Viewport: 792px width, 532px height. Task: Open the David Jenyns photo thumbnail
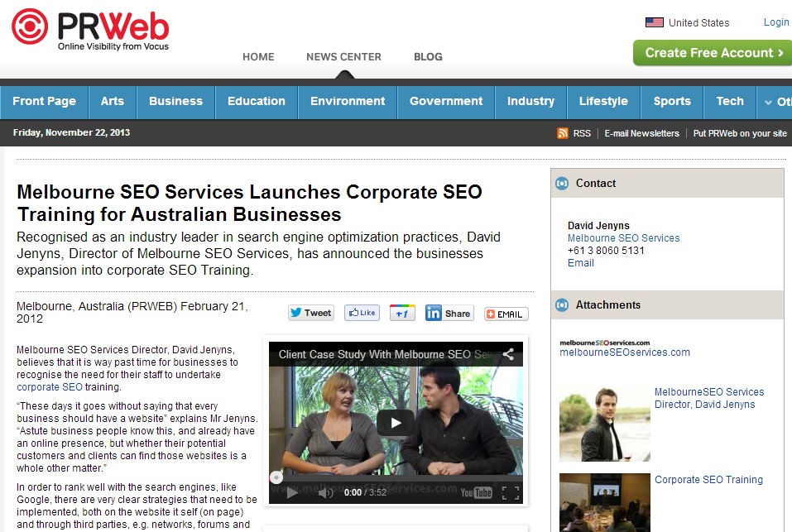pyautogui.click(x=605, y=424)
